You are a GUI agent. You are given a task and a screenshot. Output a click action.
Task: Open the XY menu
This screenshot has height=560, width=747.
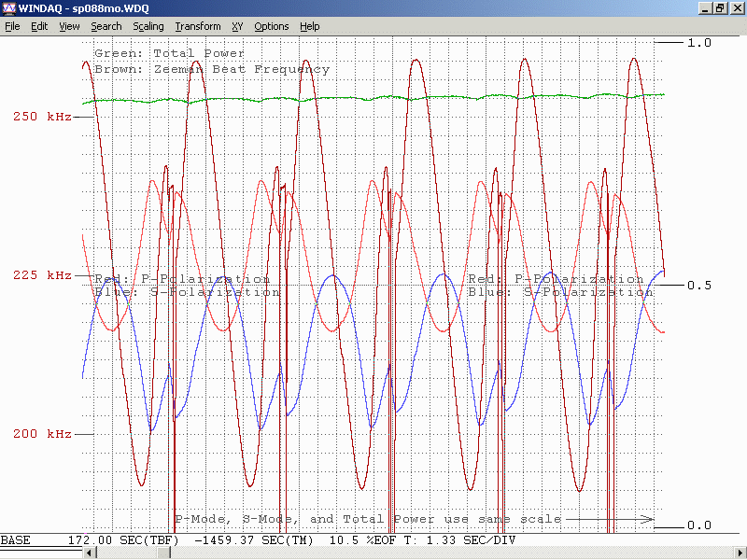237,26
